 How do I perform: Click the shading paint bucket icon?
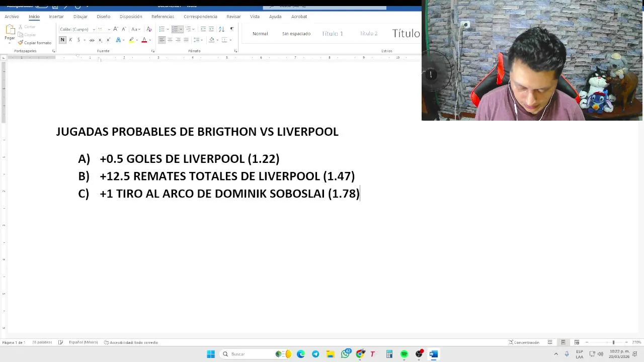211,40
